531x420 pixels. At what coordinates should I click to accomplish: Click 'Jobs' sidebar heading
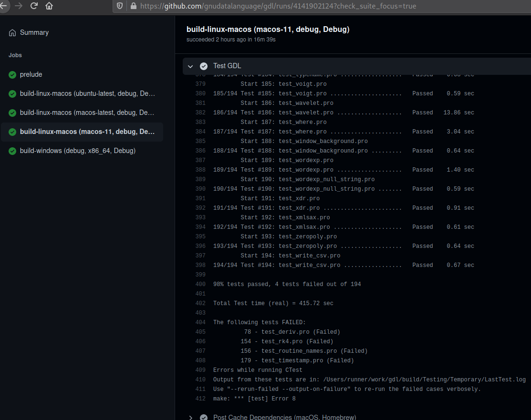tap(15, 55)
